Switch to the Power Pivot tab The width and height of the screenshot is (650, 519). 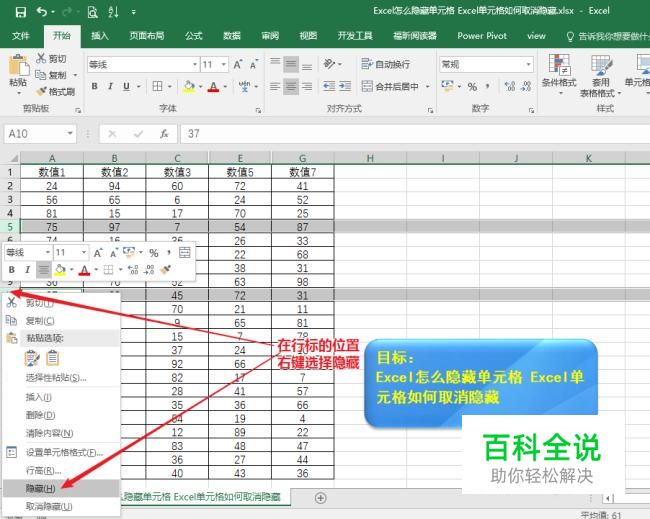[x=482, y=36]
